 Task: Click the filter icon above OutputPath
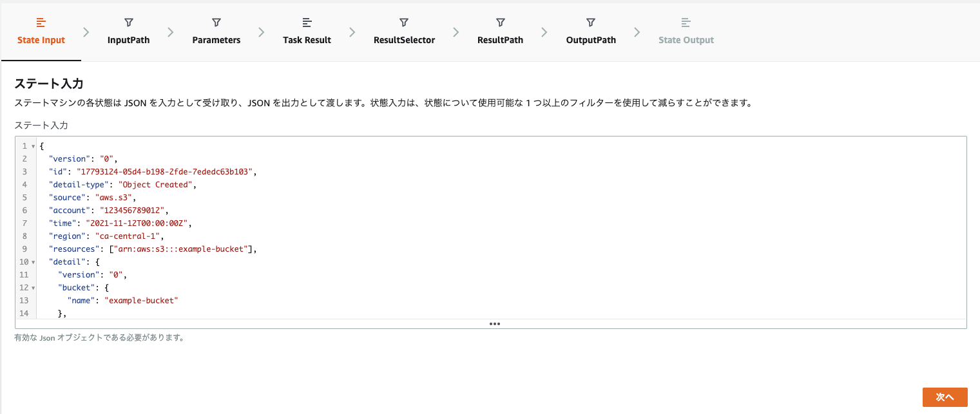(590, 22)
